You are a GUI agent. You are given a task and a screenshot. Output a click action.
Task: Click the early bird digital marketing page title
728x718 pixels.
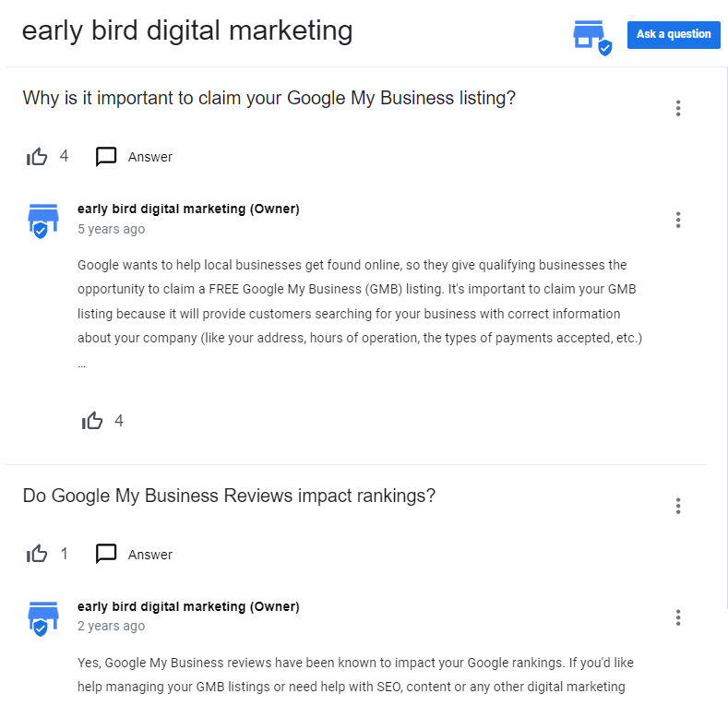(x=187, y=31)
